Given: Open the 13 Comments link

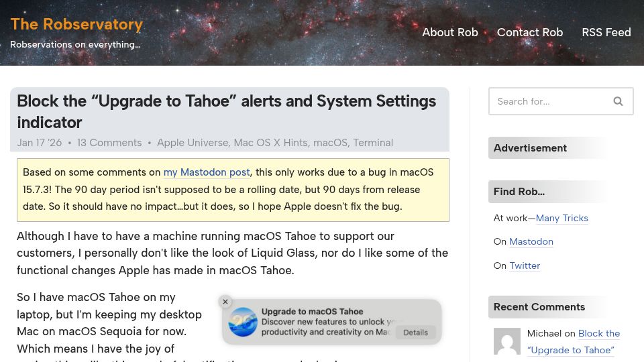Looking at the screenshot, I should 109,143.
